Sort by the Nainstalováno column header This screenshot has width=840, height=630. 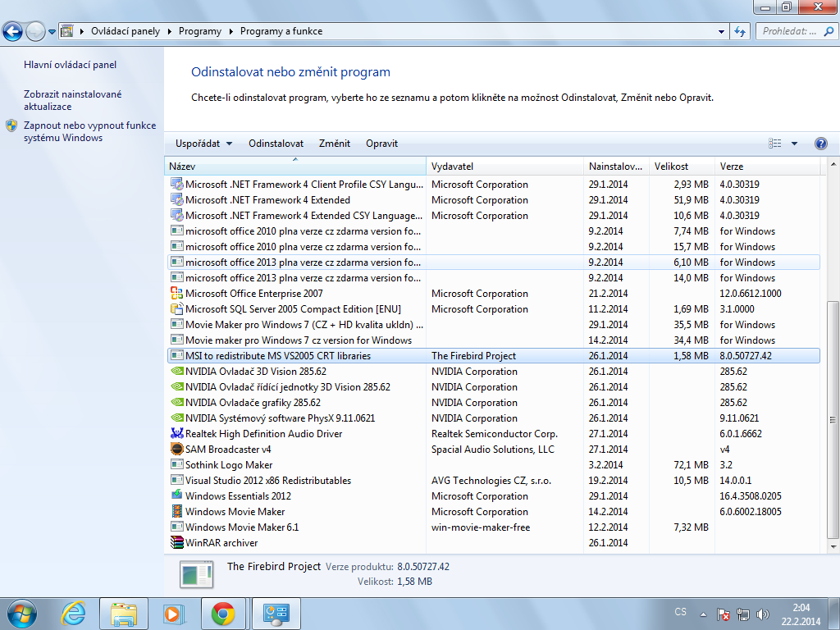[616, 166]
